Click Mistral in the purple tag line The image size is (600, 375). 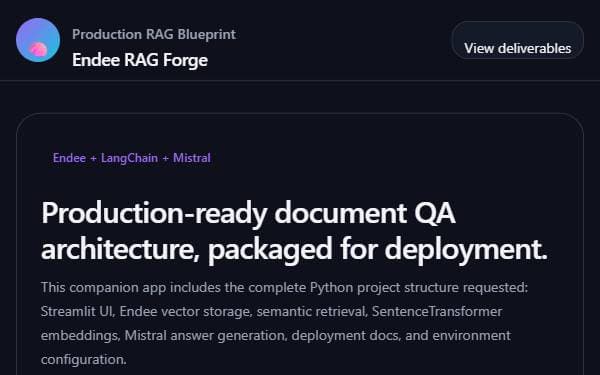[x=192, y=158]
